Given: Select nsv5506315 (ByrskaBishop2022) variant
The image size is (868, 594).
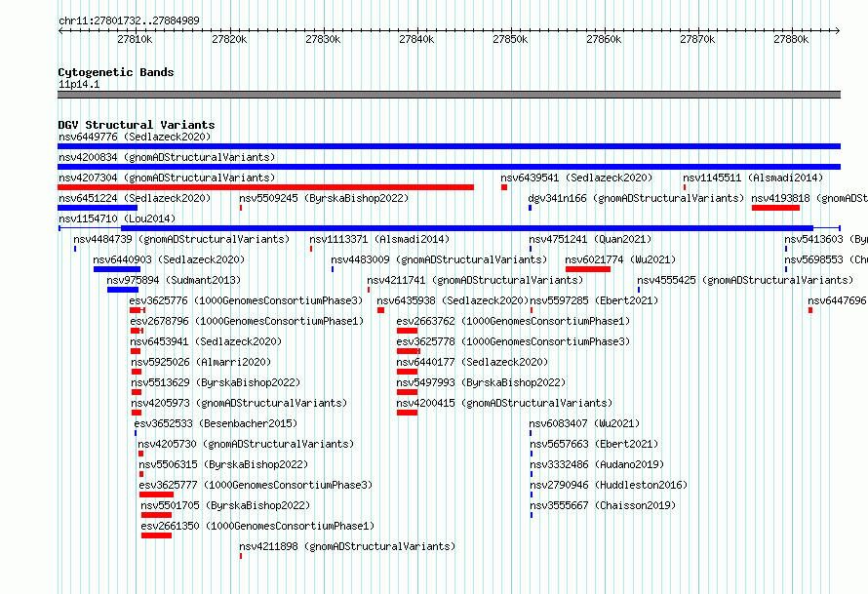Looking at the screenshot, I should click(x=223, y=464).
